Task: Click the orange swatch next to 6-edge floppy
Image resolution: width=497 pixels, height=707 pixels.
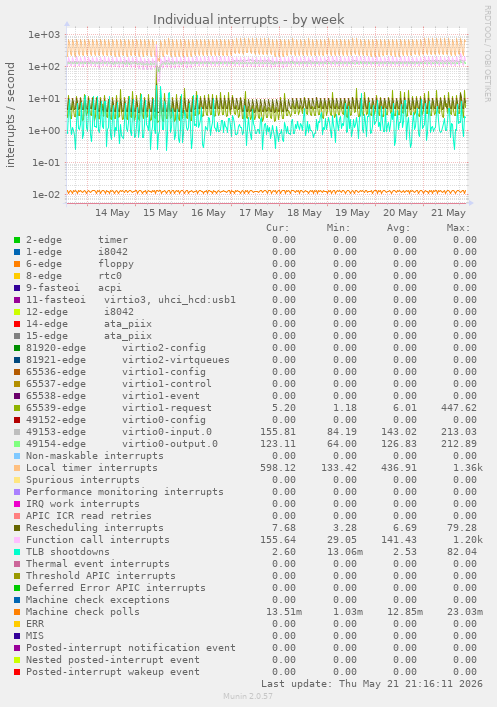Action: (17, 264)
